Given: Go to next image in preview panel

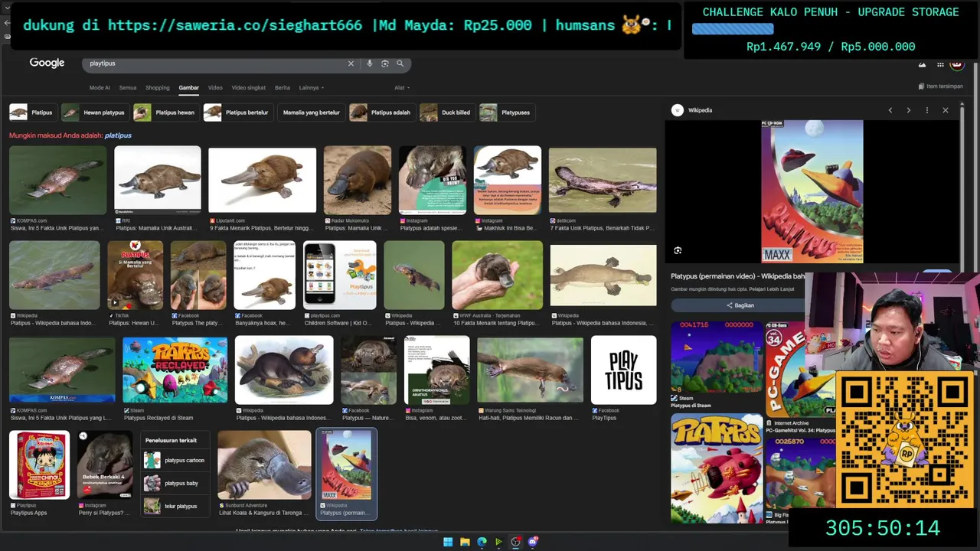Looking at the screenshot, I should [909, 110].
